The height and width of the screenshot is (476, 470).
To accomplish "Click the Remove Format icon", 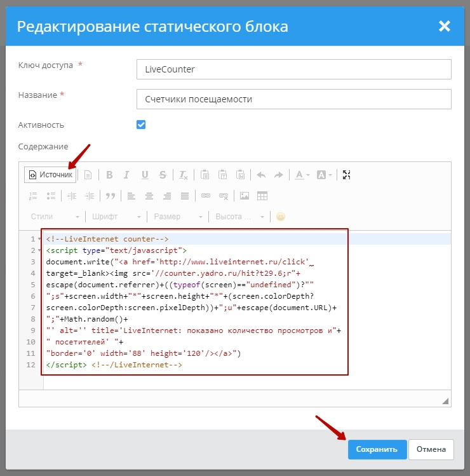I will [x=184, y=175].
